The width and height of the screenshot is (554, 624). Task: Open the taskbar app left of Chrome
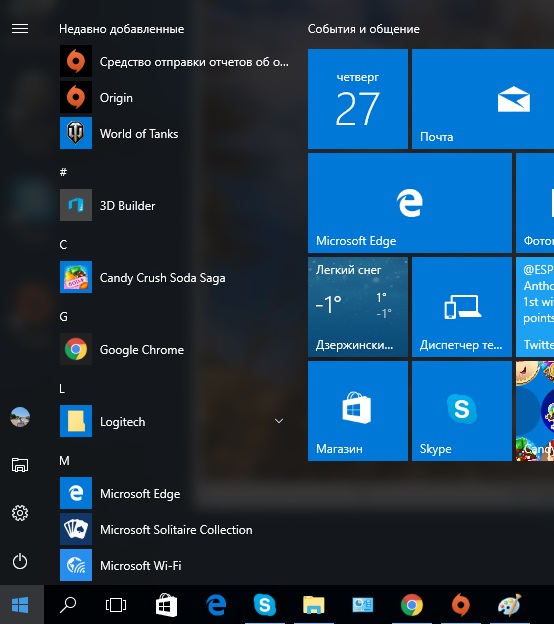363,605
